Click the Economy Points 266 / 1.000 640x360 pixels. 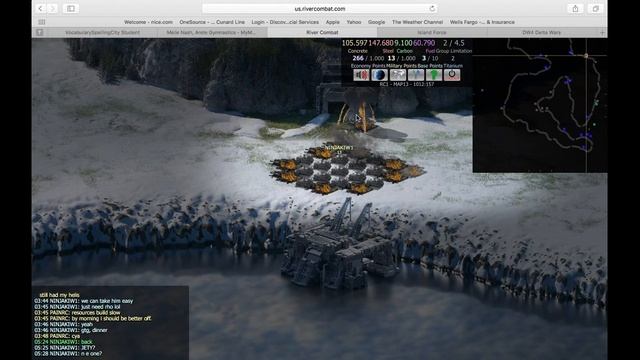(x=368, y=58)
